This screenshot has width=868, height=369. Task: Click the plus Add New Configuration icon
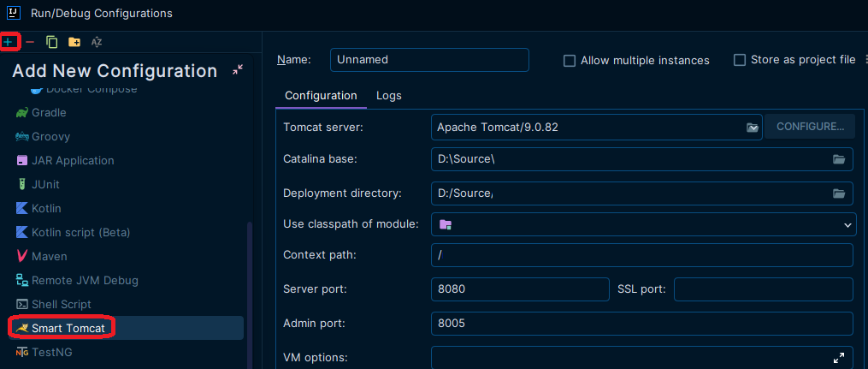click(8, 42)
